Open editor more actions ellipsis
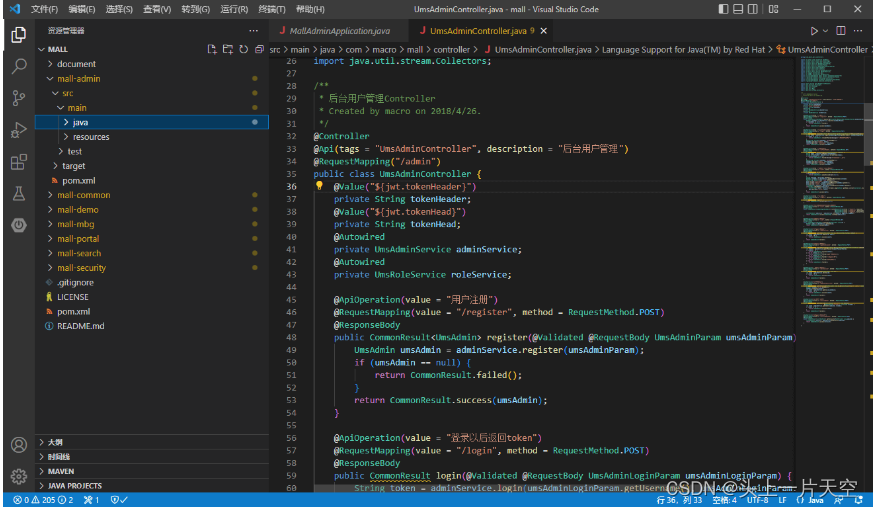This screenshot has height=508, width=873. click(x=858, y=31)
